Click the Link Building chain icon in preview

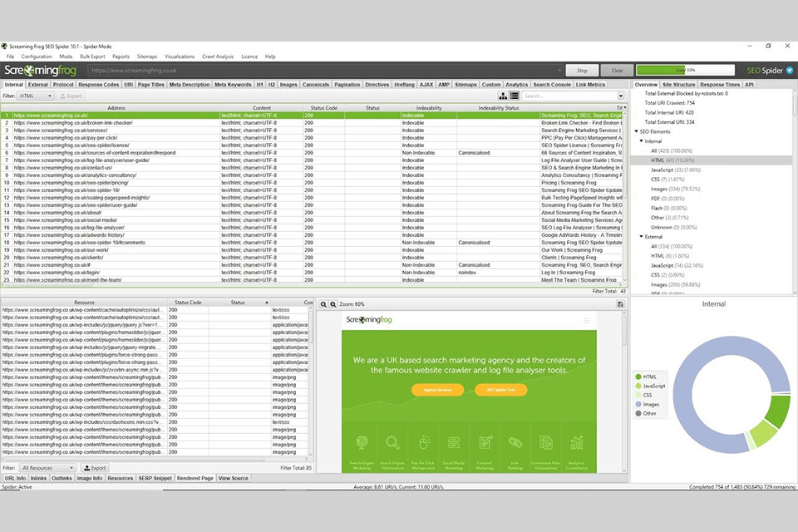(515, 442)
